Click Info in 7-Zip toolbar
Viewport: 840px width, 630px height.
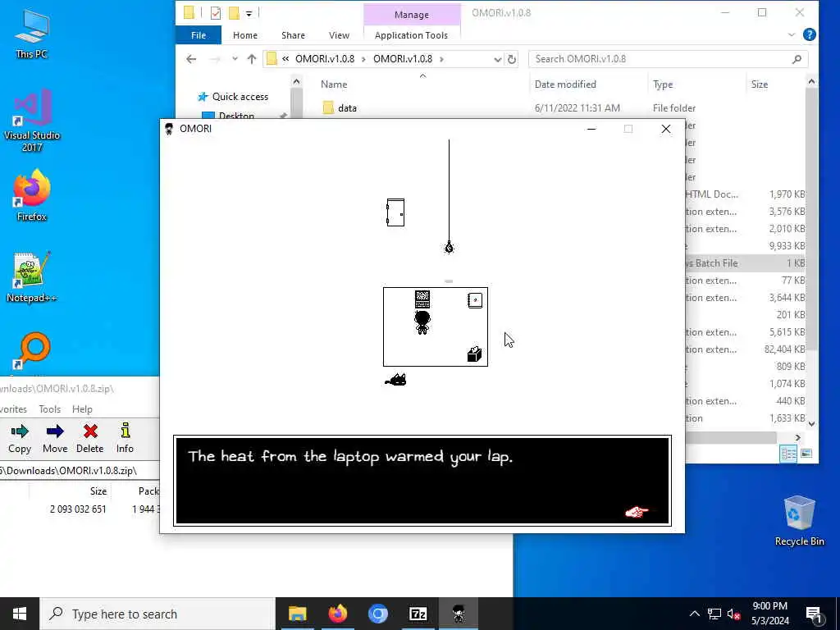coord(125,438)
